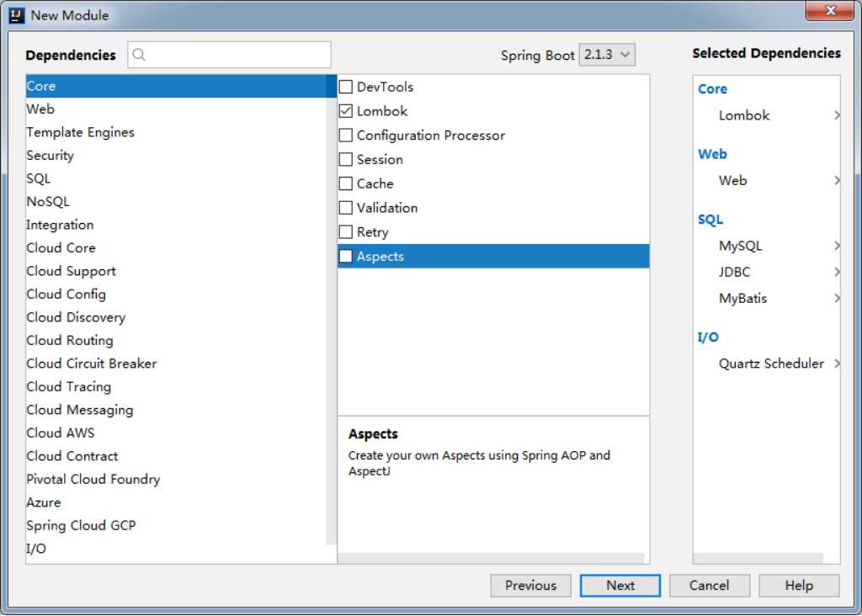Select the Azure category
Image resolution: width=862 pixels, height=616 pixels.
coord(176,502)
